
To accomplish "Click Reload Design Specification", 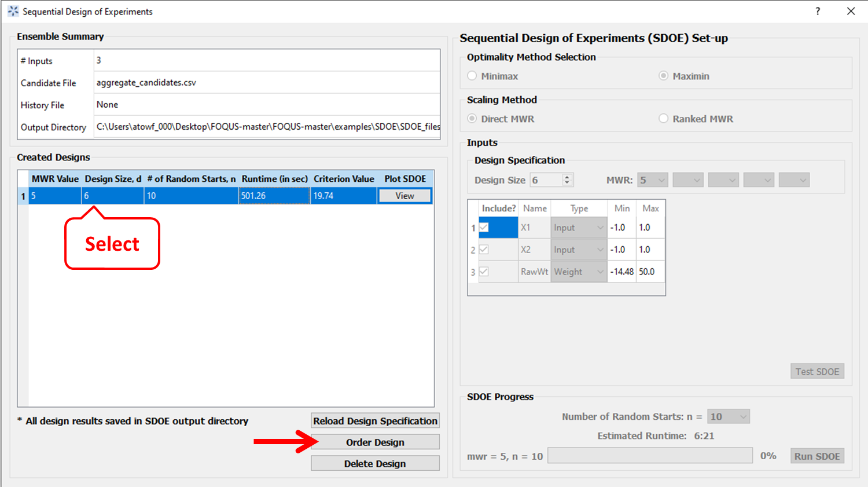I will pos(375,421).
